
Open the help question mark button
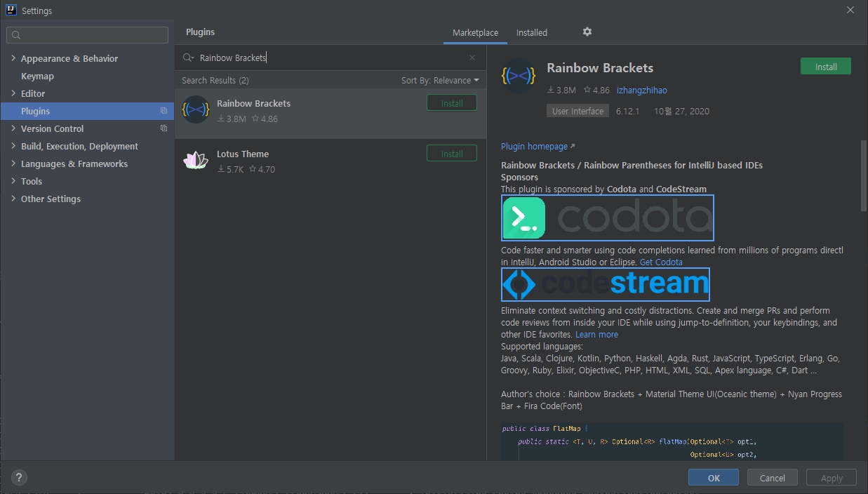pyautogui.click(x=19, y=478)
